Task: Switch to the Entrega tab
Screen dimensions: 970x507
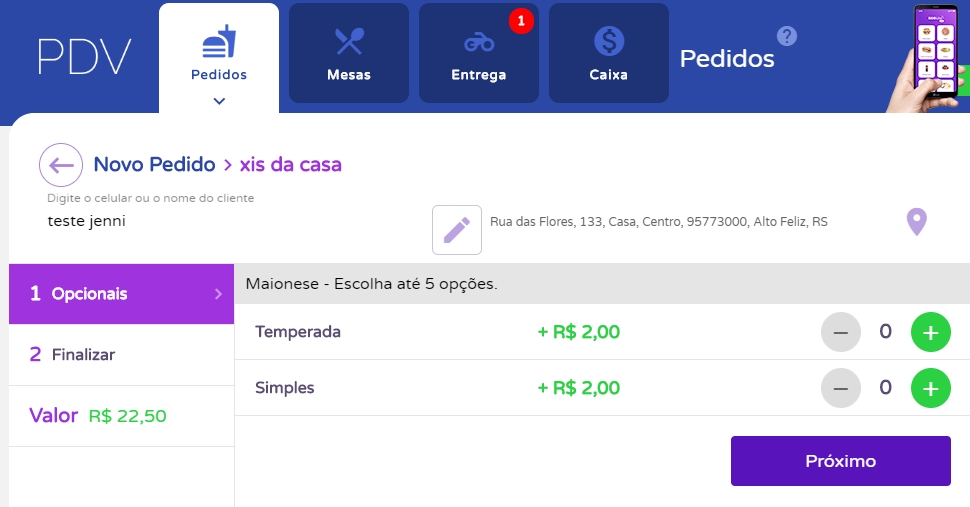Action: click(x=478, y=53)
